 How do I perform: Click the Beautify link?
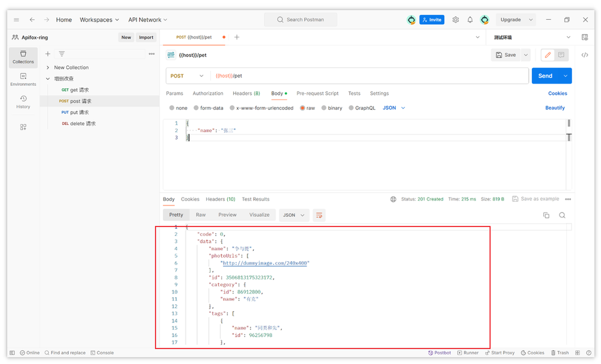point(555,108)
